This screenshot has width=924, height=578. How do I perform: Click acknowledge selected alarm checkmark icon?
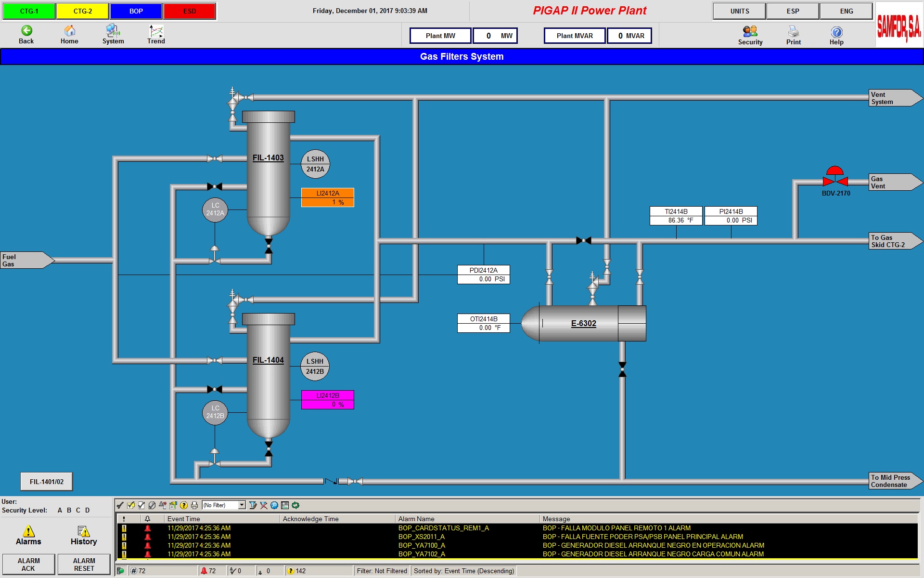coord(120,505)
